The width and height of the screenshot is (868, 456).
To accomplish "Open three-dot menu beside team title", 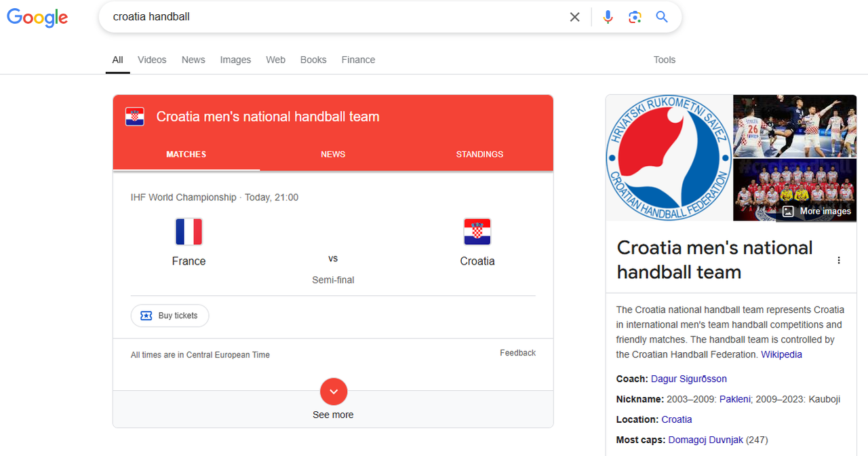I will point(839,261).
